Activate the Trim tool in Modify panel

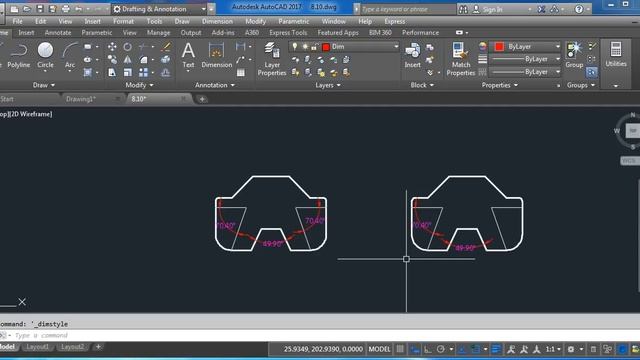pyautogui.click(x=143, y=47)
